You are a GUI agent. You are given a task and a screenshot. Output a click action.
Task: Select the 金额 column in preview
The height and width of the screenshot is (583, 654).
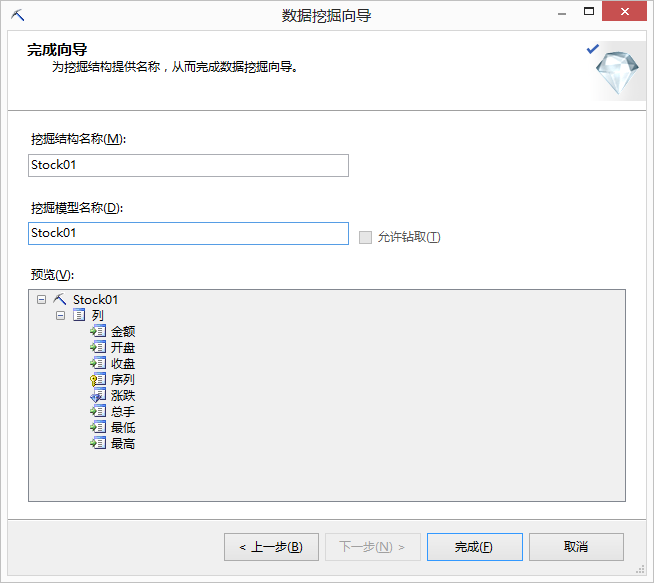123,332
